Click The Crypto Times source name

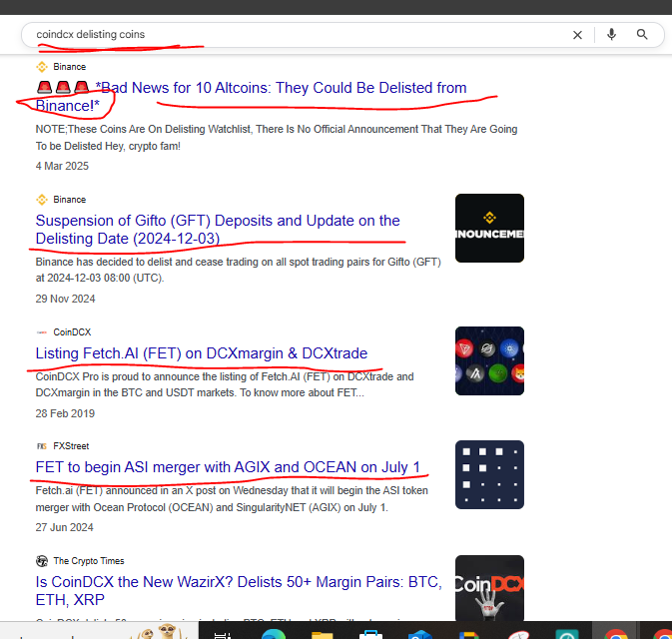click(x=89, y=561)
